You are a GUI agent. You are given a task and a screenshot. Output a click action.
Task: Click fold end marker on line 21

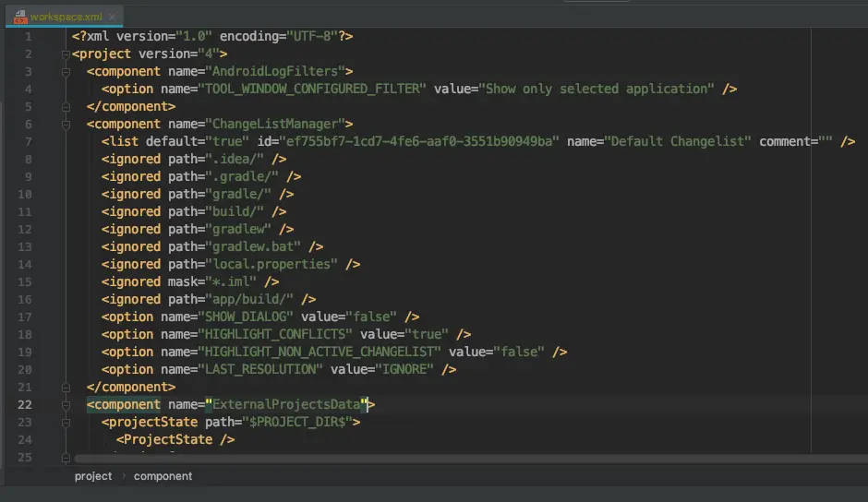(66, 388)
